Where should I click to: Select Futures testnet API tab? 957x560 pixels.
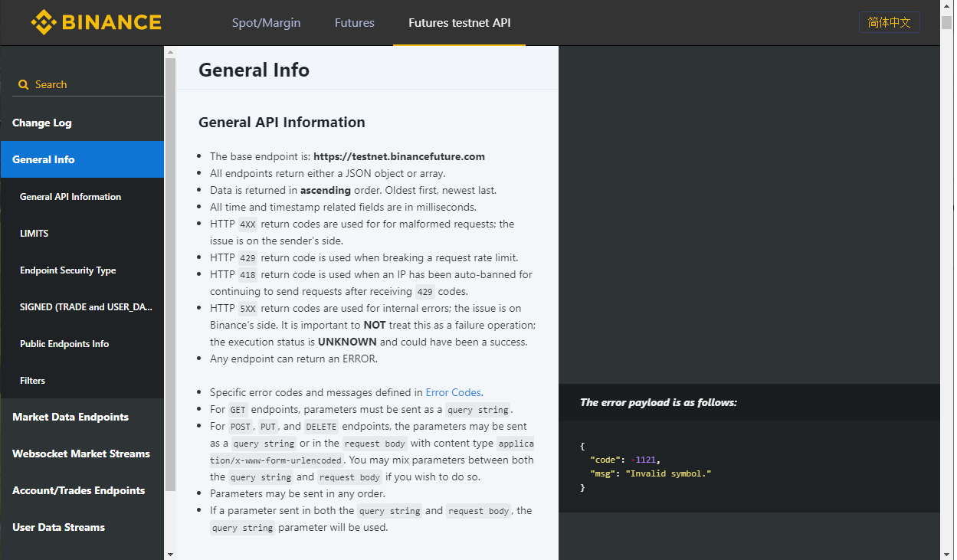[459, 23]
